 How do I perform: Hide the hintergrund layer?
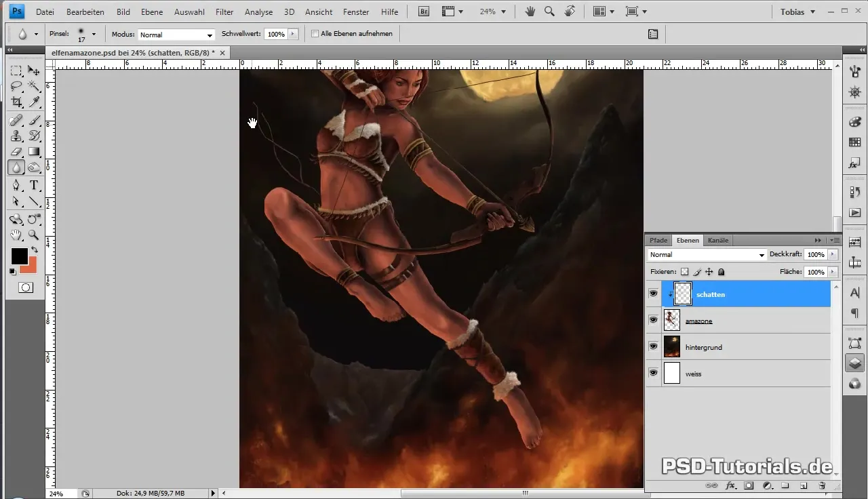click(x=653, y=346)
